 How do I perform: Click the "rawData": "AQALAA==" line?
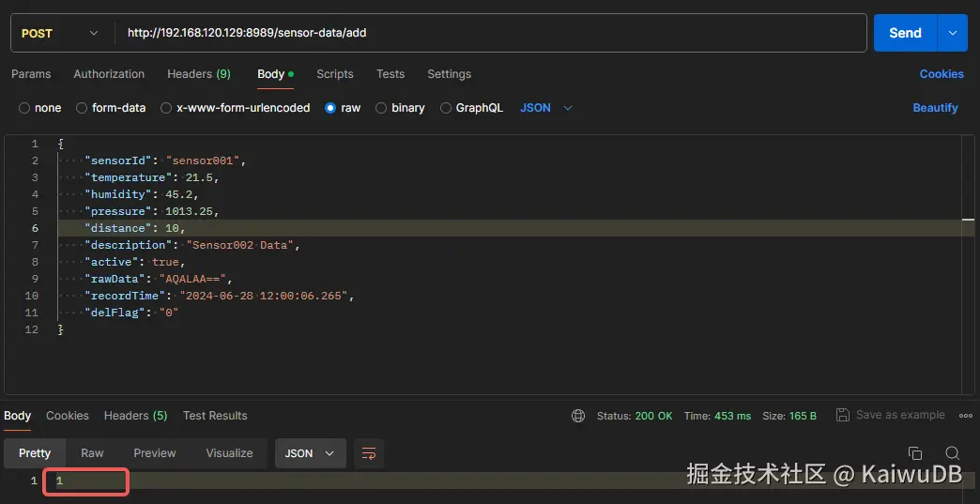[159, 279]
